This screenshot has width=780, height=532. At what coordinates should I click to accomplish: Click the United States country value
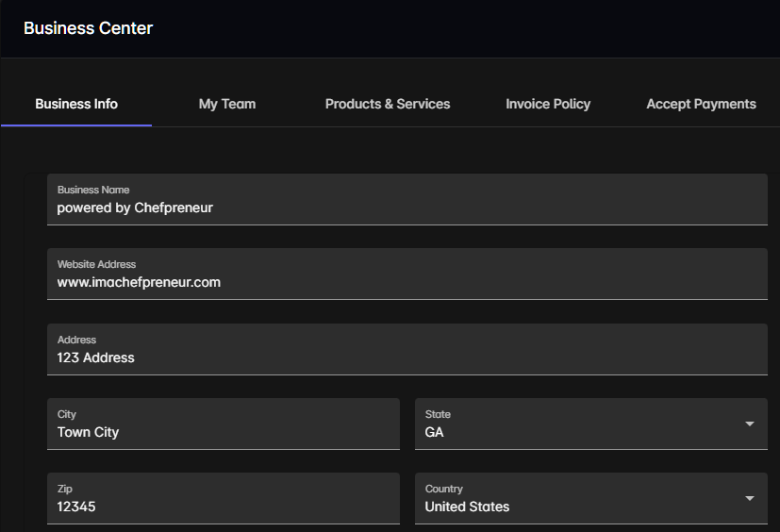pos(467,507)
